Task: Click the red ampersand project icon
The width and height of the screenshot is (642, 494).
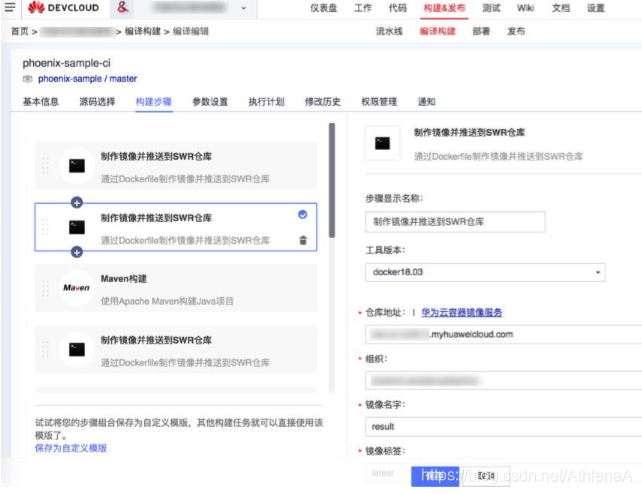Action: 122,7
